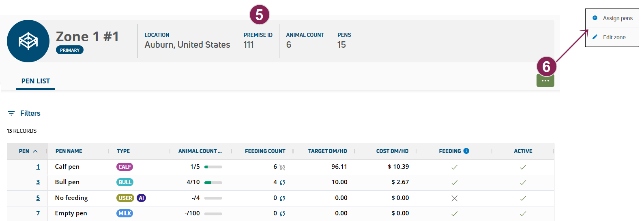This screenshot has width=644, height=221.
Task: Expand the Filters panel
Action: 30,113
